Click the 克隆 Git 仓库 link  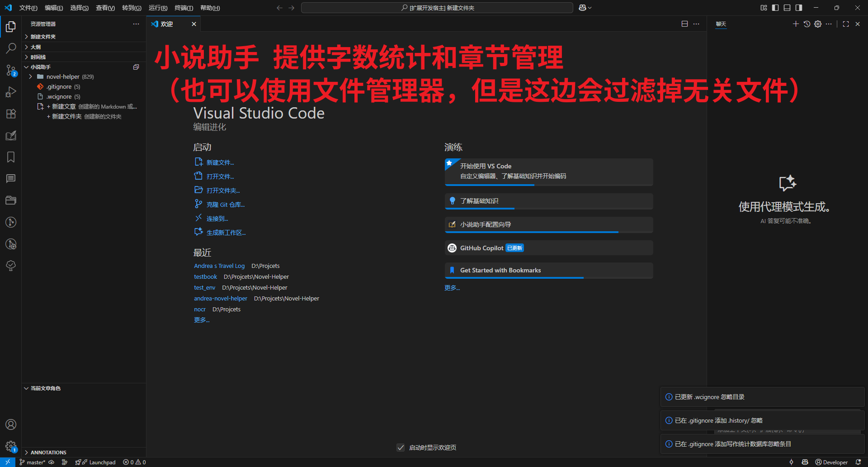pos(226,204)
